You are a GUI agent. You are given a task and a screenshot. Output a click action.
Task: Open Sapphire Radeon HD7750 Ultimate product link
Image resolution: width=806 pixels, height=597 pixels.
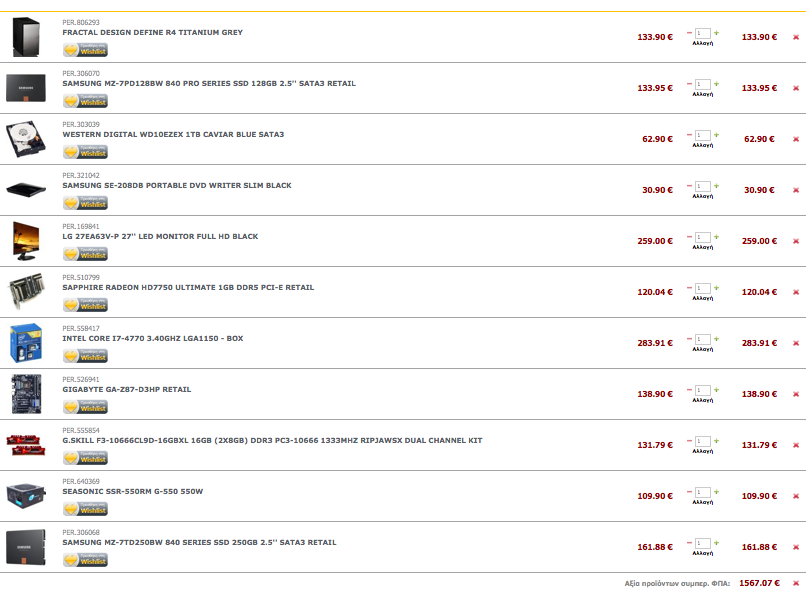click(x=188, y=287)
